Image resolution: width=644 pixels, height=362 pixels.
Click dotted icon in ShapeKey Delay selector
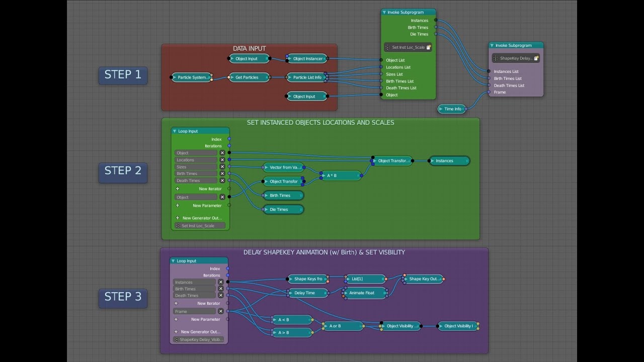pyautogui.click(x=495, y=58)
